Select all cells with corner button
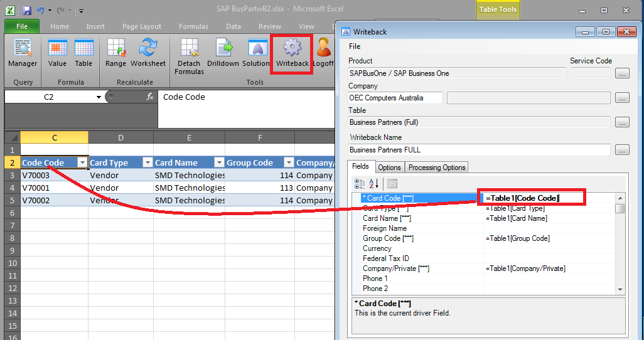 pyautogui.click(x=13, y=137)
